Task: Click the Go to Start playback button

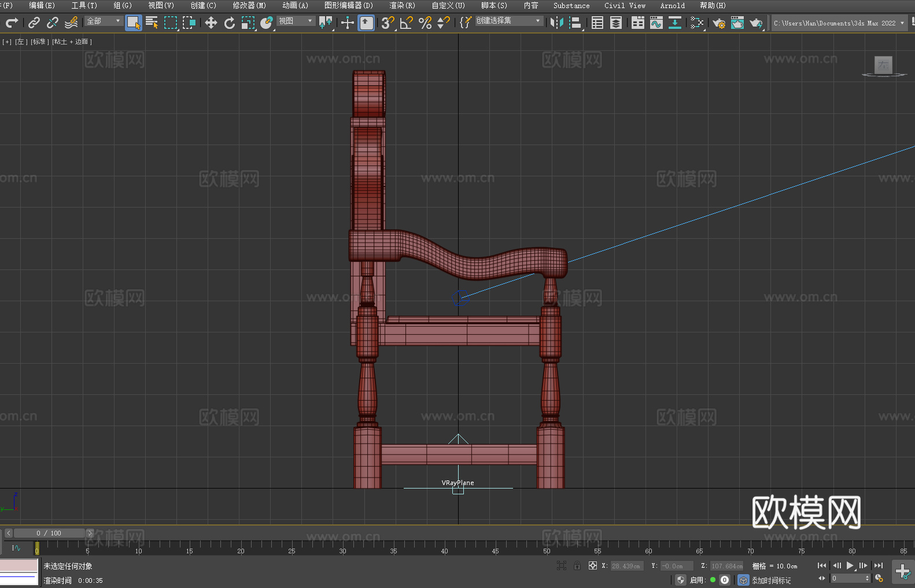Action: point(822,565)
